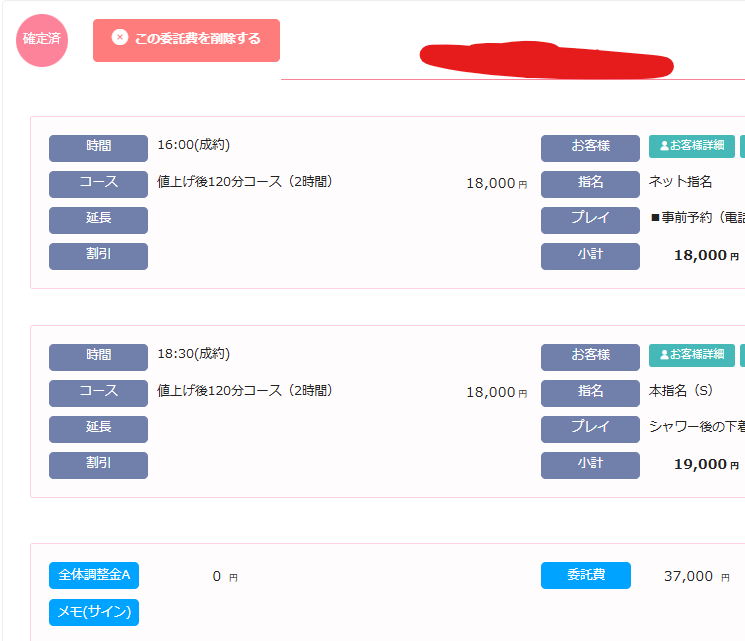Click the コース label in the 16:00 entry
The image size is (745, 641).
click(x=98, y=184)
